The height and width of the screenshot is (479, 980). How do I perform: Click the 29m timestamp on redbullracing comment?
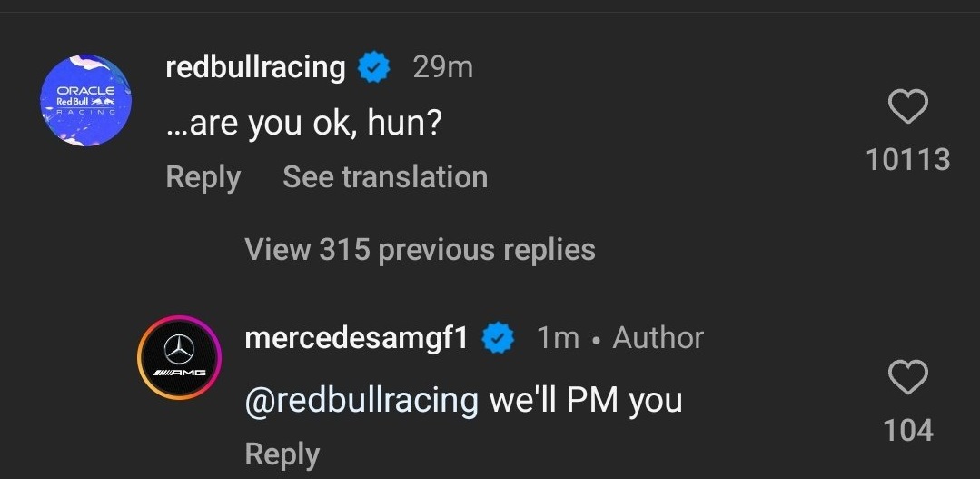tap(443, 67)
